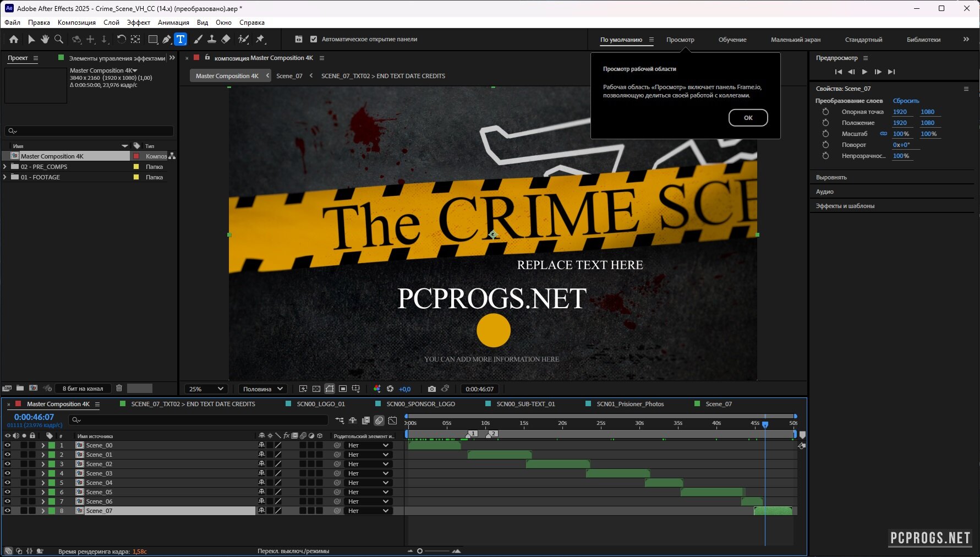Take a snapshot with camera icon
The height and width of the screenshot is (557, 980).
click(432, 389)
